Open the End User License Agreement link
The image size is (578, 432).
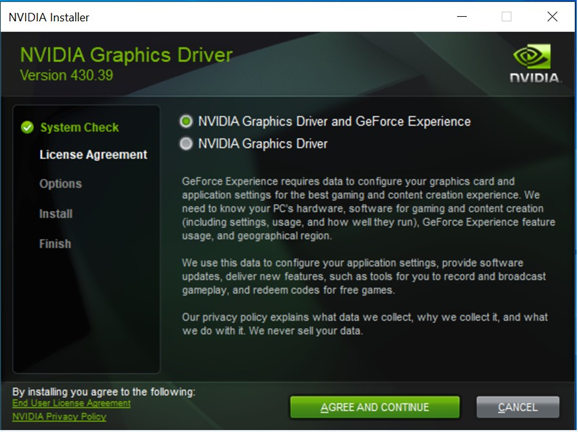pyautogui.click(x=72, y=403)
